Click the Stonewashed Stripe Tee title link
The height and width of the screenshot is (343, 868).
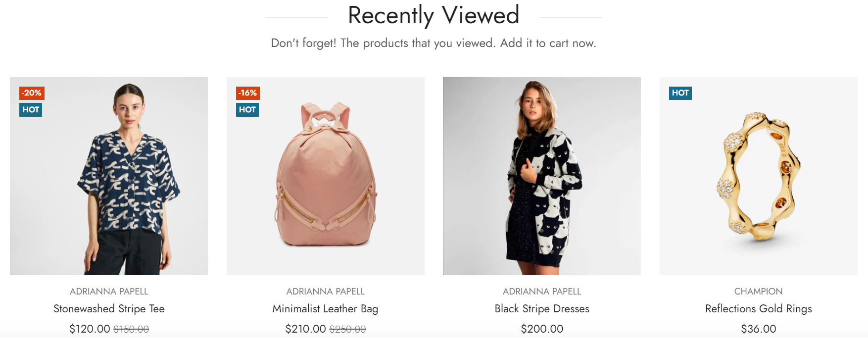(109, 309)
